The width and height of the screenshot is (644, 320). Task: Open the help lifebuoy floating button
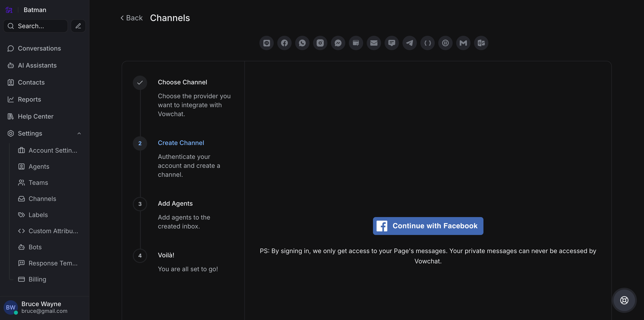tap(624, 300)
